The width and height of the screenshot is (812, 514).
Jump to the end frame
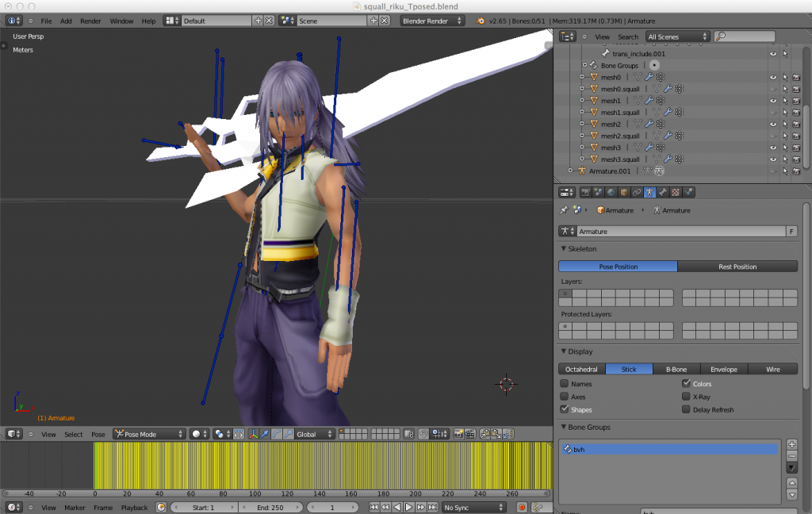[x=432, y=508]
